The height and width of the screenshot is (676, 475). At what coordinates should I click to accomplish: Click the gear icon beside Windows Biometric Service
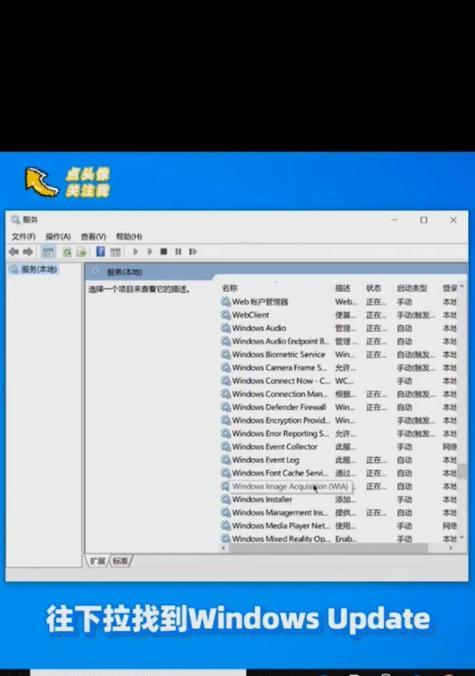click(x=225, y=354)
